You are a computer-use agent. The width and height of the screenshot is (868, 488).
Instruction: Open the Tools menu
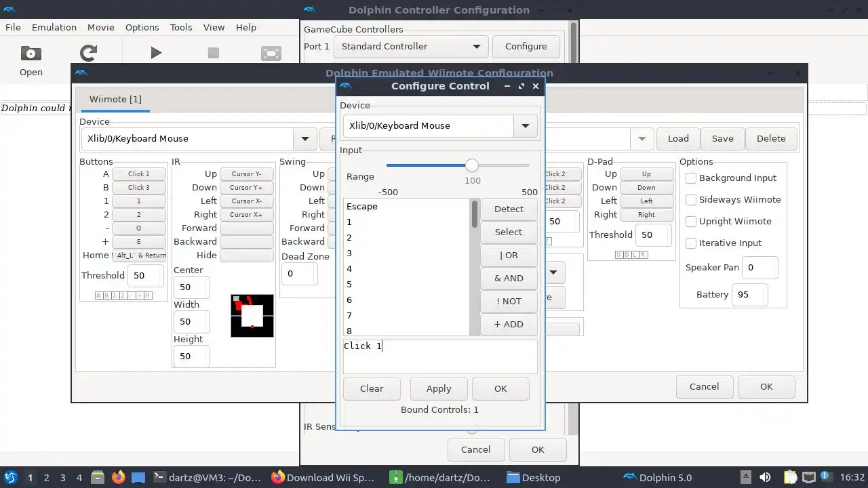(181, 27)
